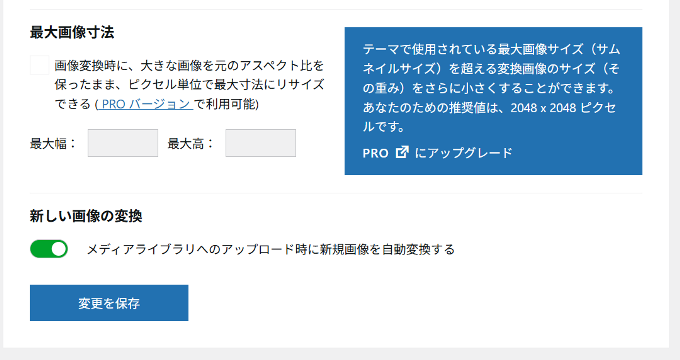Focus the 最大幅 input field
Image resolution: width=680 pixels, height=360 pixels.
pos(123,143)
